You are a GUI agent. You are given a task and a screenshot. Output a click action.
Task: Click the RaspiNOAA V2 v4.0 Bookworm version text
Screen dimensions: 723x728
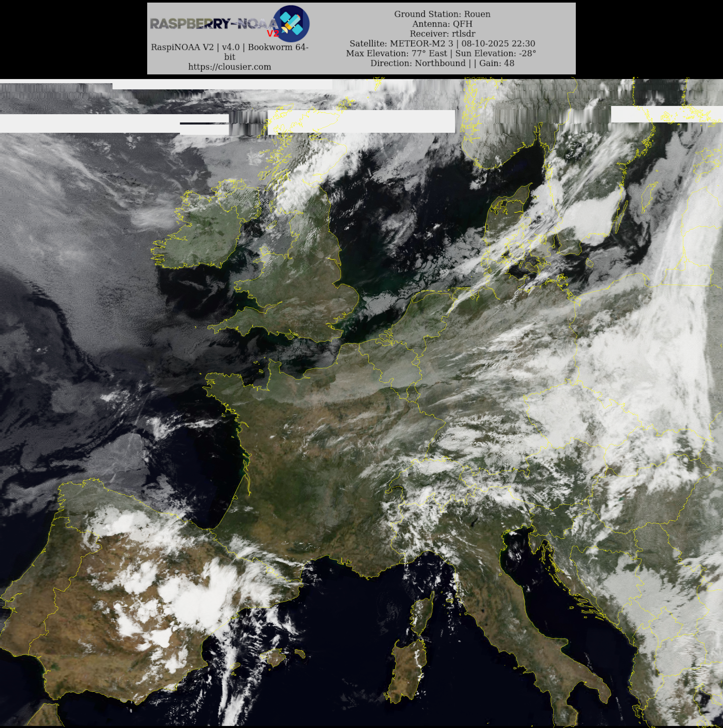click(x=229, y=47)
